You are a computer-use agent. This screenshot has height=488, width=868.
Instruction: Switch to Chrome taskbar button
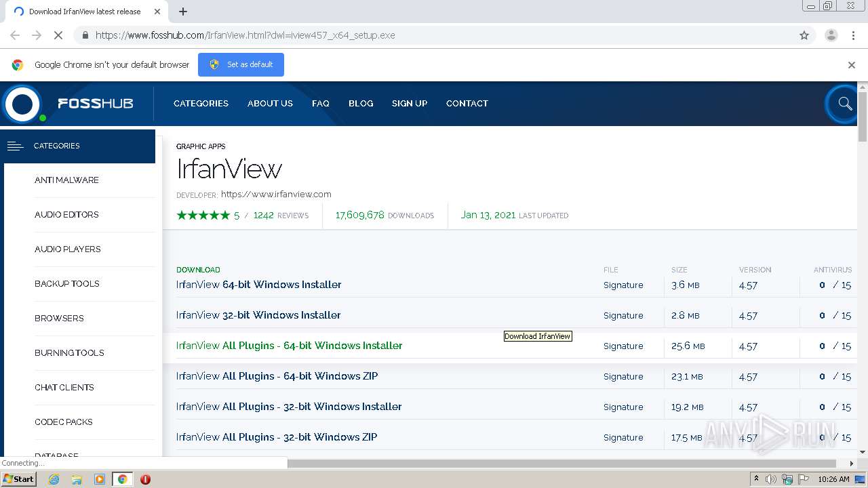pyautogui.click(x=122, y=479)
